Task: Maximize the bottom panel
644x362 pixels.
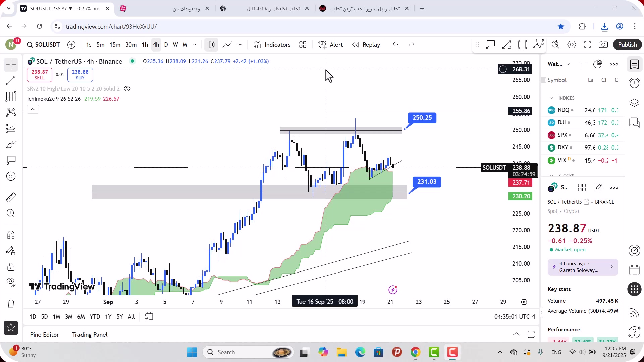Action: click(531, 335)
